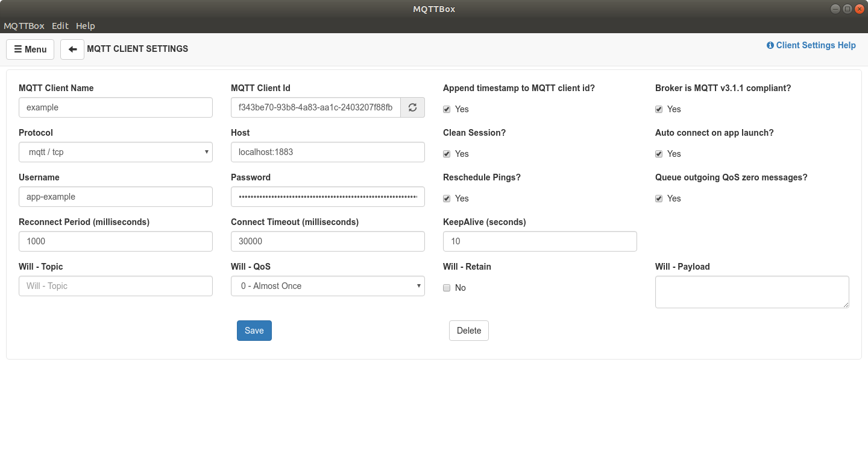Click the back arrow to leave settings
868x476 pixels.
(72, 49)
